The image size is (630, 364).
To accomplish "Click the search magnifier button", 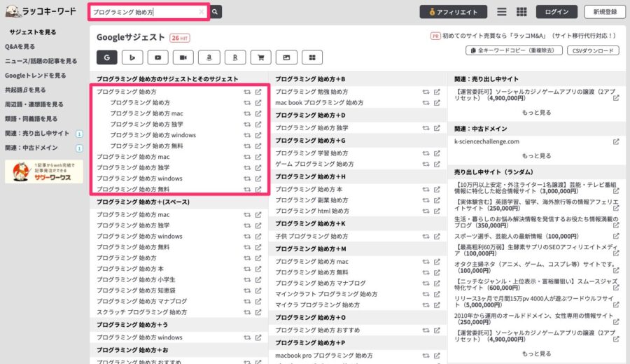I will (x=216, y=12).
